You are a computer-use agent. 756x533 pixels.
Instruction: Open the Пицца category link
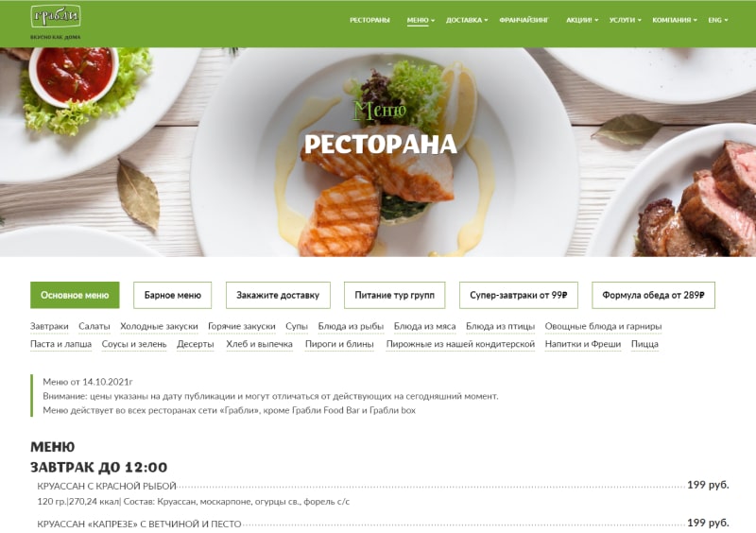[644, 344]
